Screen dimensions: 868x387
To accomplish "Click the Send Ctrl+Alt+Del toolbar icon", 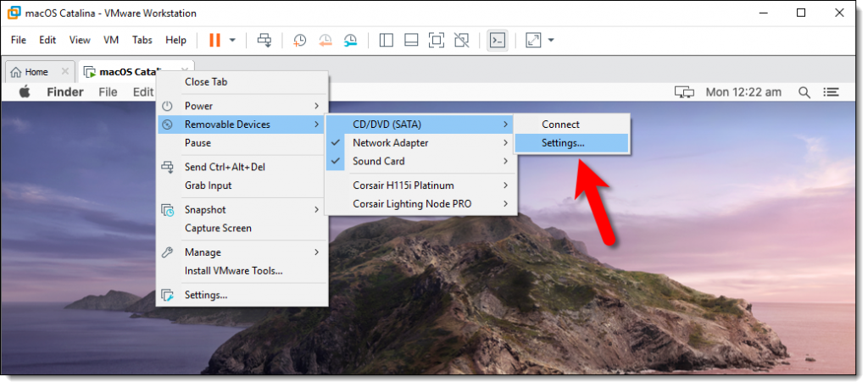I will pyautogui.click(x=264, y=40).
